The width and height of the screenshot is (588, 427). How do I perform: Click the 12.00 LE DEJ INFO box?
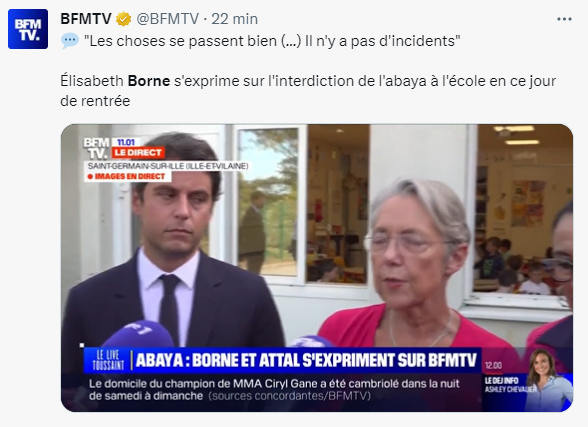coord(504,379)
